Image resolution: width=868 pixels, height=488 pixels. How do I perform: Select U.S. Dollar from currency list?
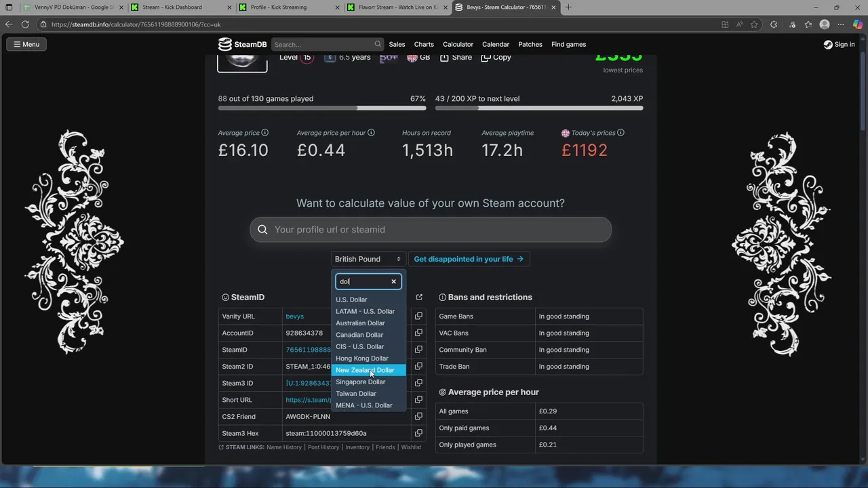[x=368, y=300]
